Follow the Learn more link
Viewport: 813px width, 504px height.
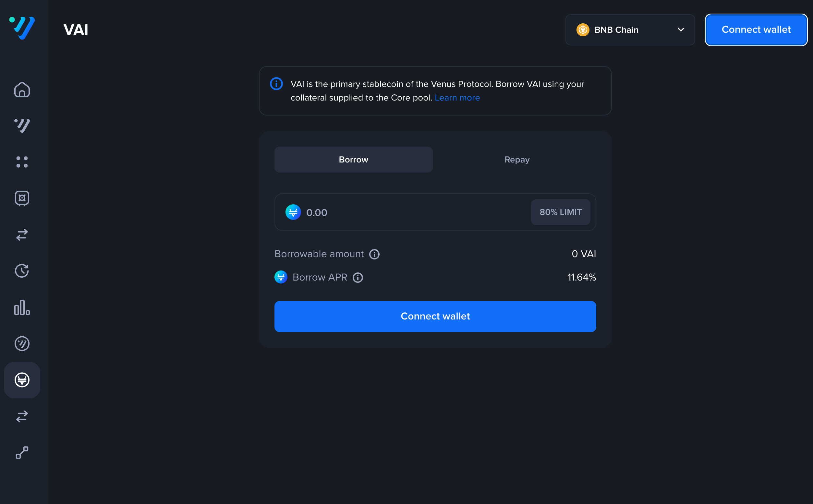pos(457,98)
